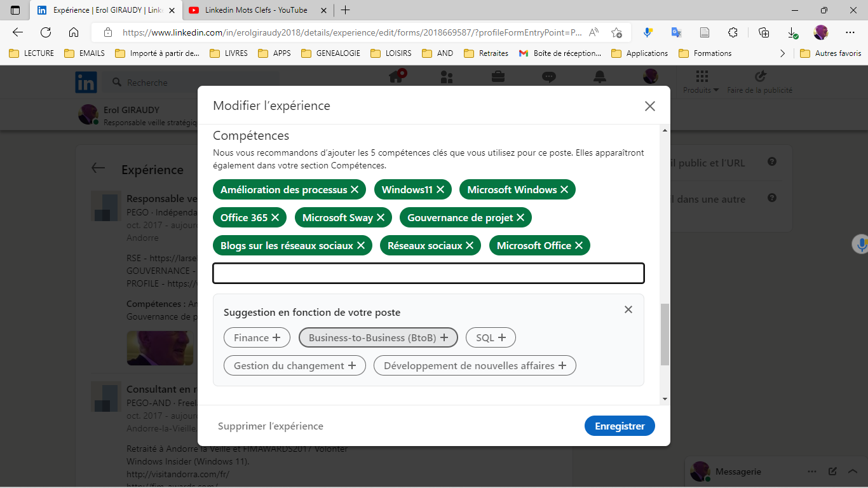Click the blue microphone toolbar icon
The height and width of the screenshot is (488, 868).
click(x=648, y=32)
